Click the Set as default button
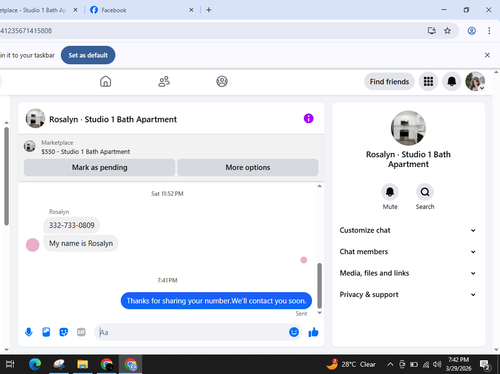 pyautogui.click(x=88, y=55)
